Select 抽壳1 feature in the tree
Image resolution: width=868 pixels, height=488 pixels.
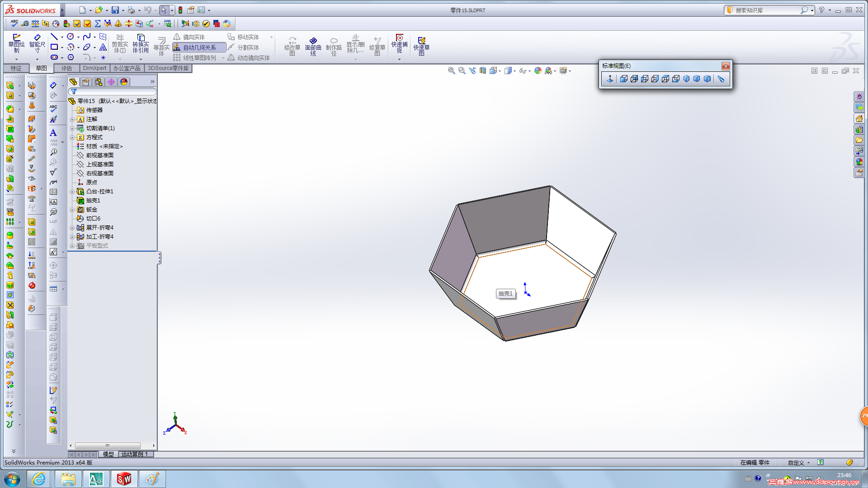[93, 201]
